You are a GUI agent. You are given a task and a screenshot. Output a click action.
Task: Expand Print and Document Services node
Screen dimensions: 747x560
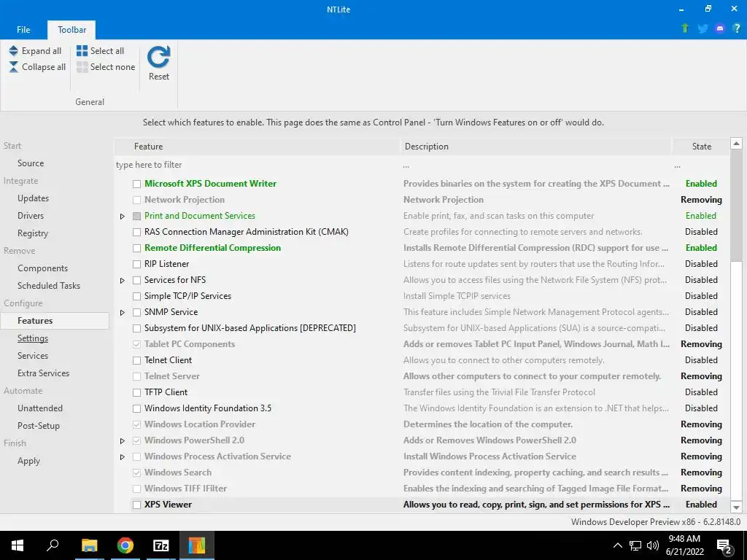[x=123, y=216]
